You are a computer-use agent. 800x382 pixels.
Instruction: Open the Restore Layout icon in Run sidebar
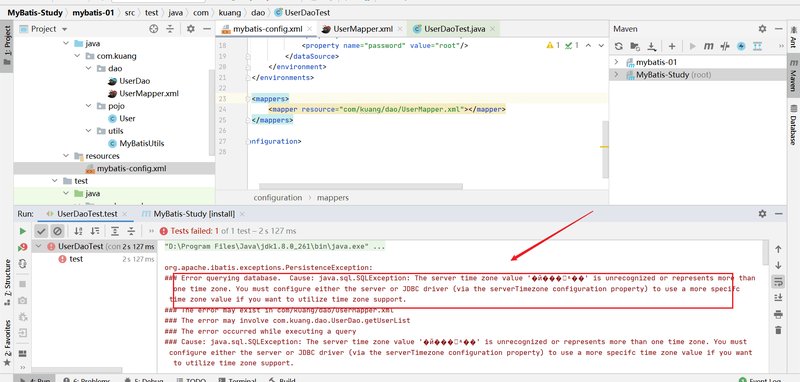[22, 353]
